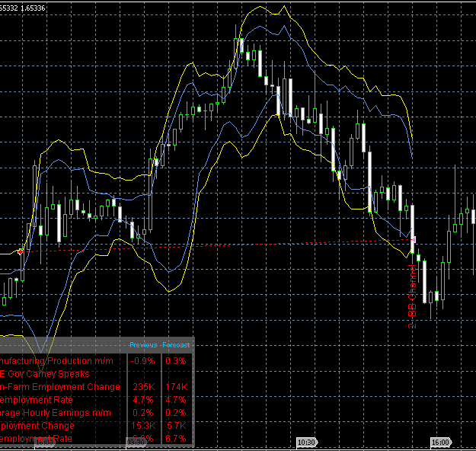Click the 'Forecast' column header
Screen dimensions: 476x451
tap(176, 345)
